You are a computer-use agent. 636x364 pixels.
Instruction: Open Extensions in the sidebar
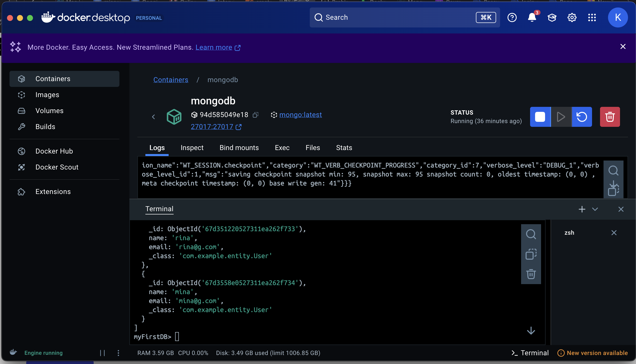[64, 192]
